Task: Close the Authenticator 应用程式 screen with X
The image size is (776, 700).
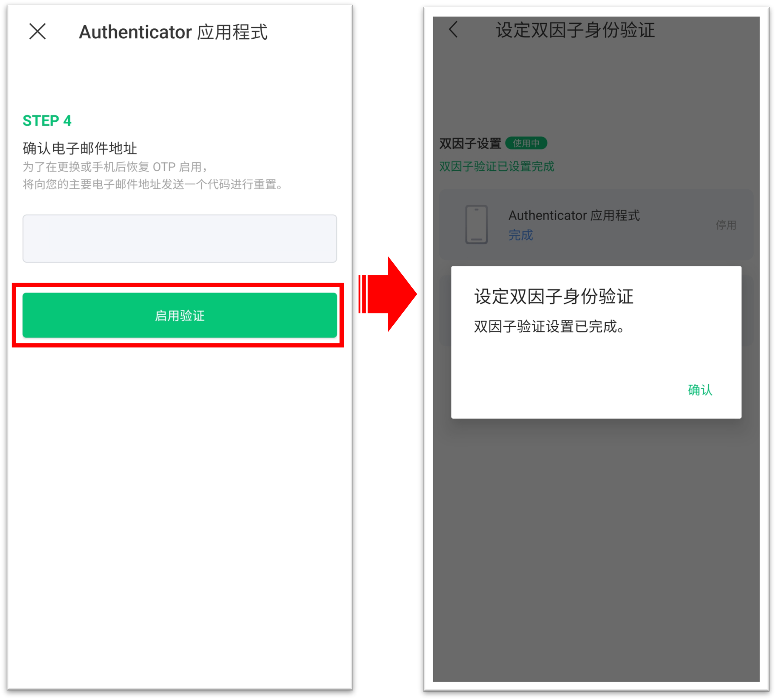Action: point(37,32)
